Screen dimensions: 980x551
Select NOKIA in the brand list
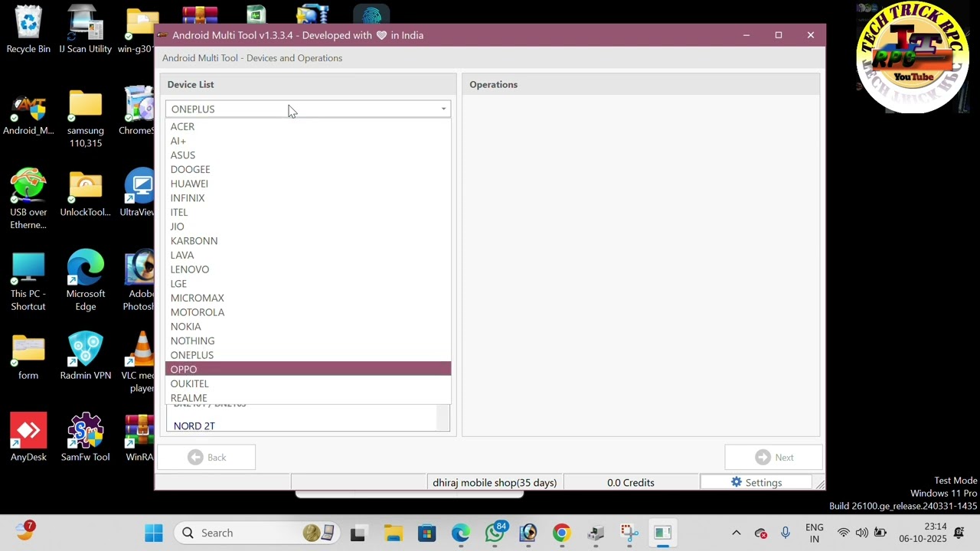(308, 327)
